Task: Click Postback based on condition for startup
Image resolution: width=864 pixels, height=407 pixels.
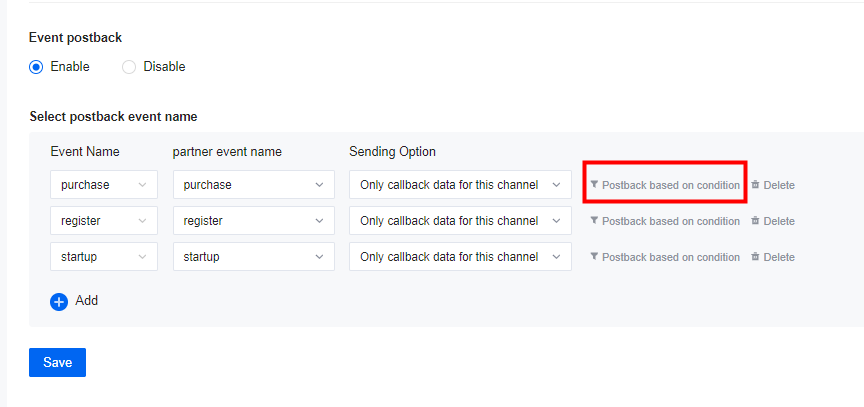Action: [x=670, y=257]
